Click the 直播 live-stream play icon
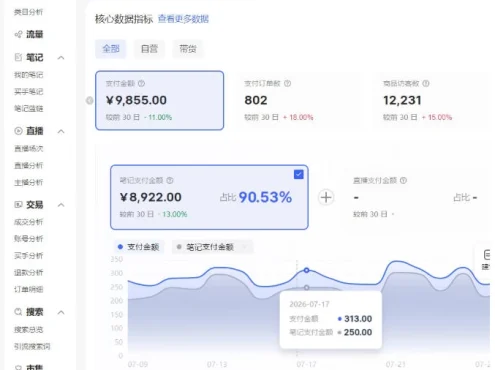The image size is (495, 370). click(x=18, y=131)
